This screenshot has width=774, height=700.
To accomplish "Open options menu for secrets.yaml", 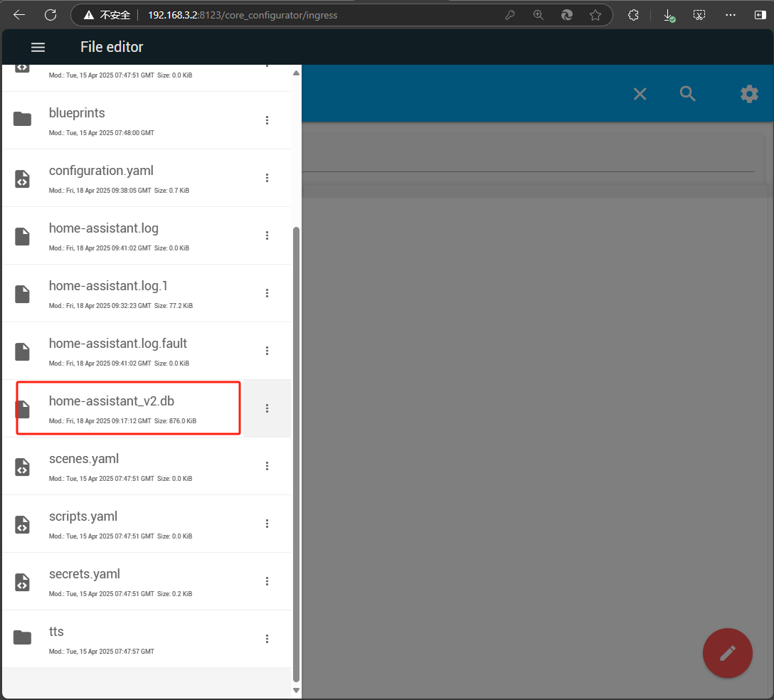I will click(x=267, y=581).
